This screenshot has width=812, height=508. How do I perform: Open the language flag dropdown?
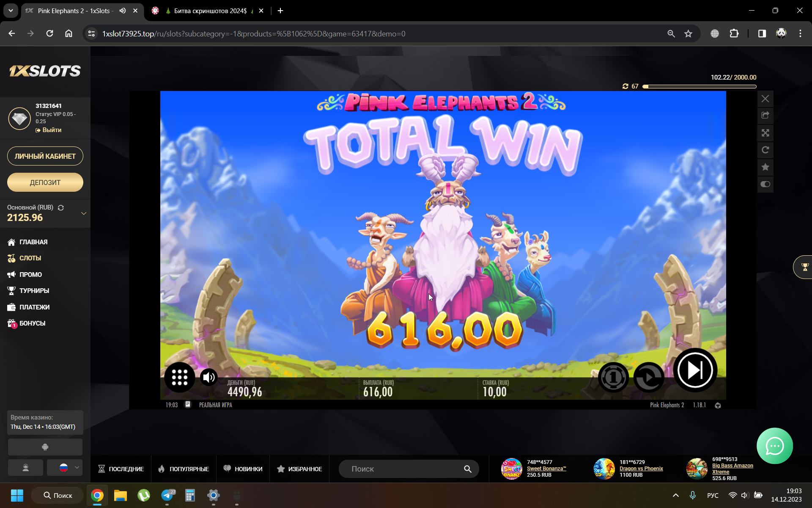65,467
